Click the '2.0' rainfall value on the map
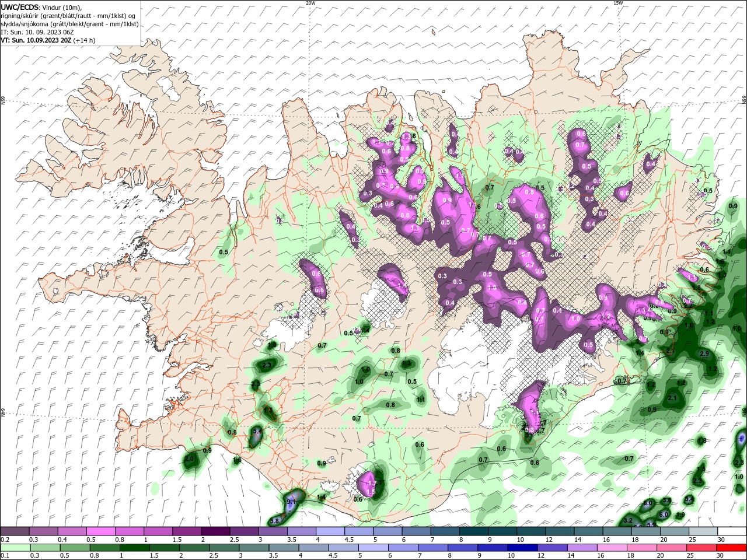Viewport: 747px width, 560px height. 189,459
